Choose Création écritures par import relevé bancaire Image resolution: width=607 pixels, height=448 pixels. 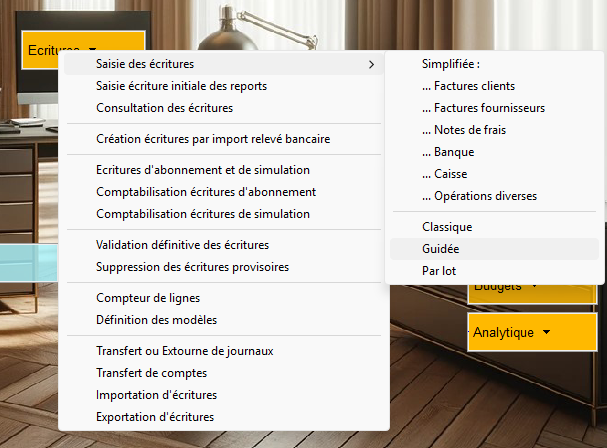(x=213, y=139)
